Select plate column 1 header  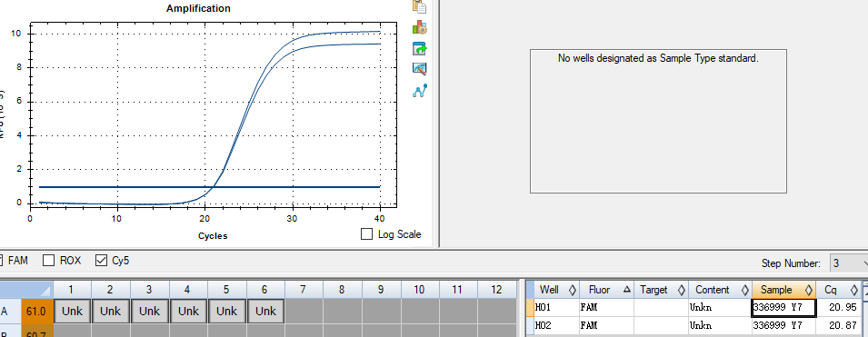[72, 290]
